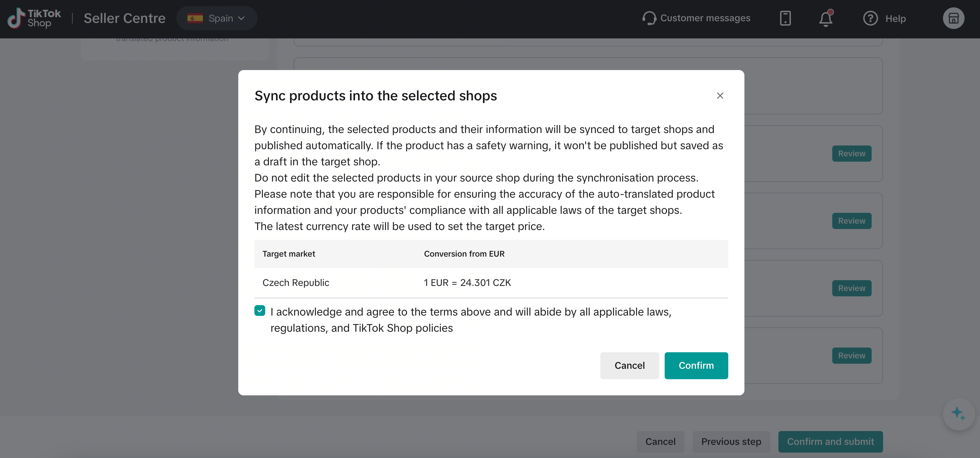Click the TikTok Shop logo
The width and height of the screenshot is (980, 458).
34,18
